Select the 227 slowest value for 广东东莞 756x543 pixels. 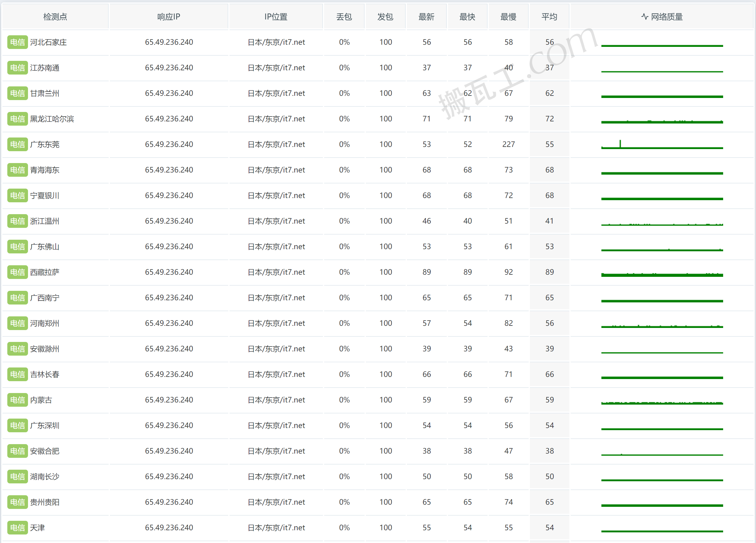pyautogui.click(x=508, y=144)
